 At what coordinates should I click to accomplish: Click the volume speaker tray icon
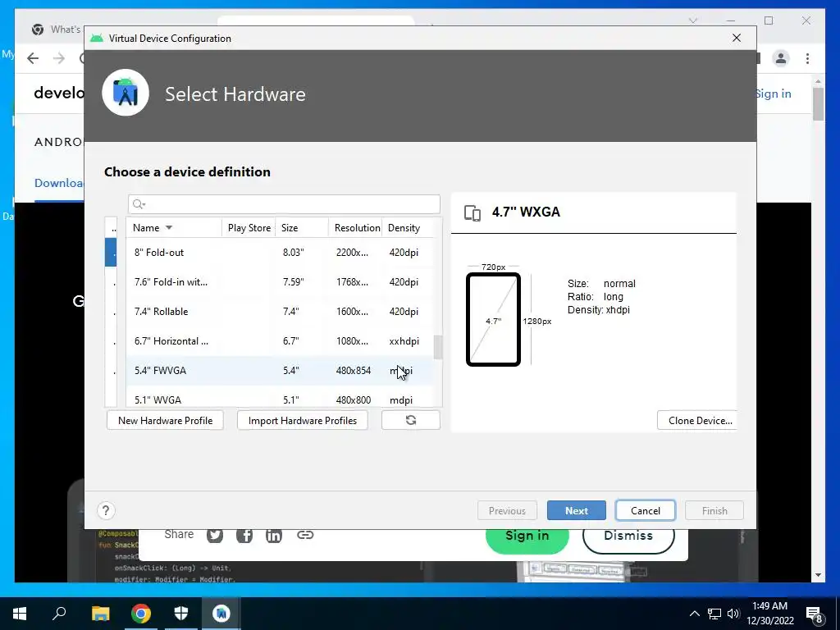coord(733,614)
